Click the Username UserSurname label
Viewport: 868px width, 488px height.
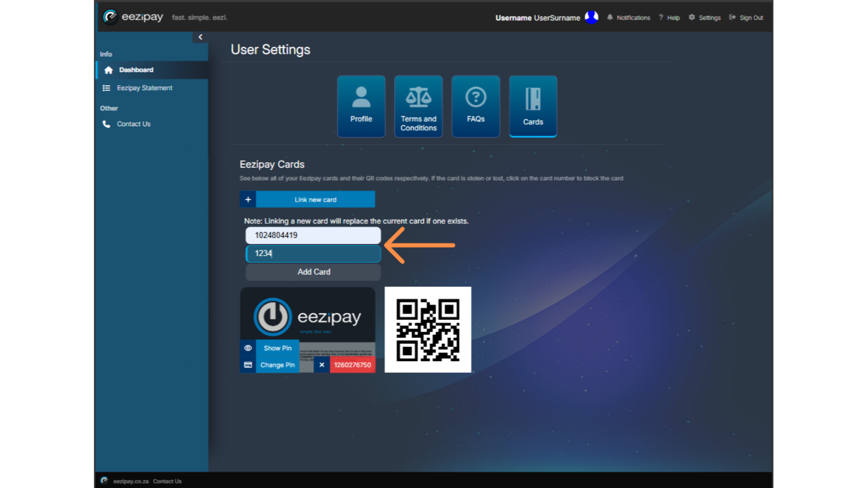[x=538, y=18]
